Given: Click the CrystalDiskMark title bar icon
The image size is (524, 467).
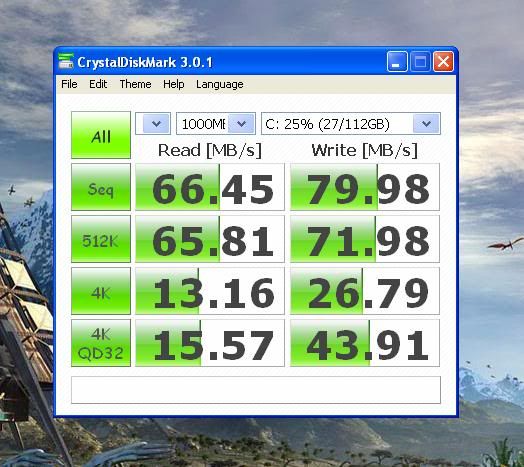Looking at the screenshot, I should coord(66,61).
